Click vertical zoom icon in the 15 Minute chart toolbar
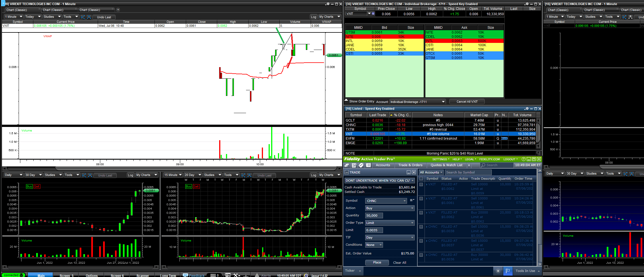This screenshot has width=644, height=277. 243,175
